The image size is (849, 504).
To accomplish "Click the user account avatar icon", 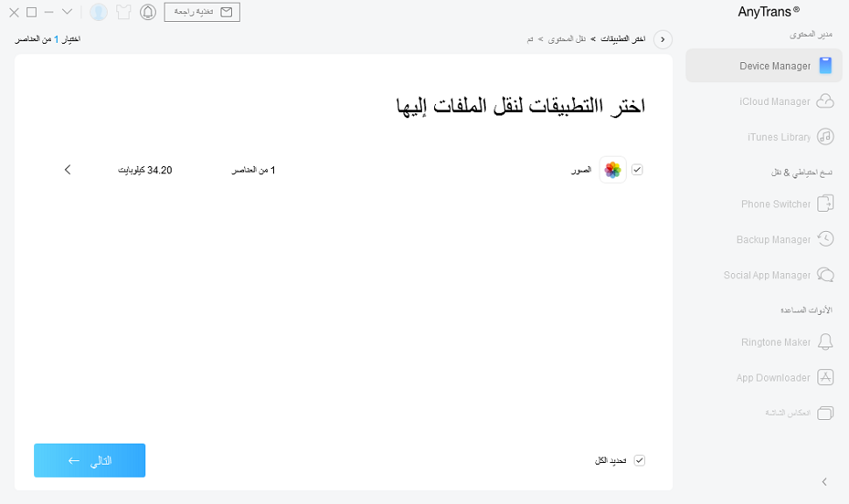I will [x=99, y=12].
